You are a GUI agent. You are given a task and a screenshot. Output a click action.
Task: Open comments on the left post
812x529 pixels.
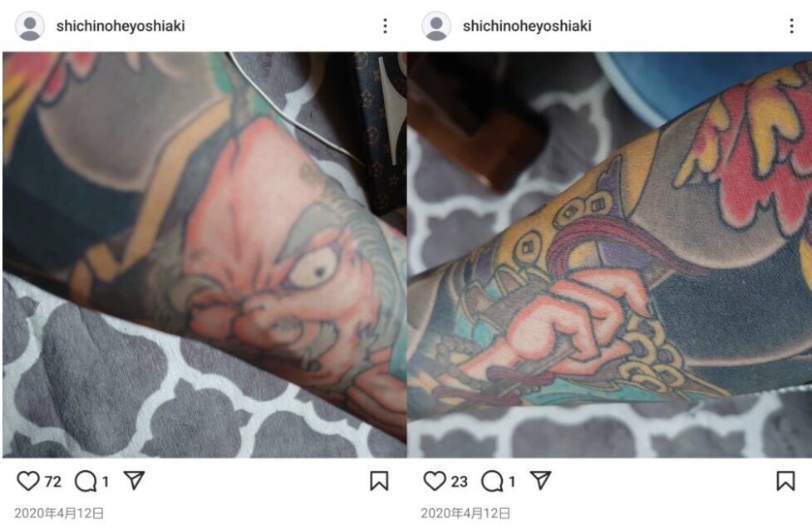coord(86,482)
